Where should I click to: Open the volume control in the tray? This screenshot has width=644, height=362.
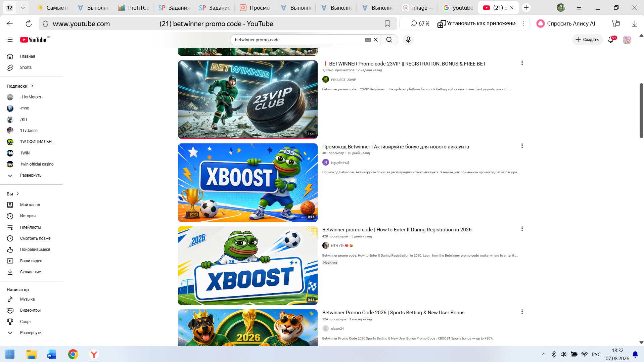pyautogui.click(x=564, y=354)
